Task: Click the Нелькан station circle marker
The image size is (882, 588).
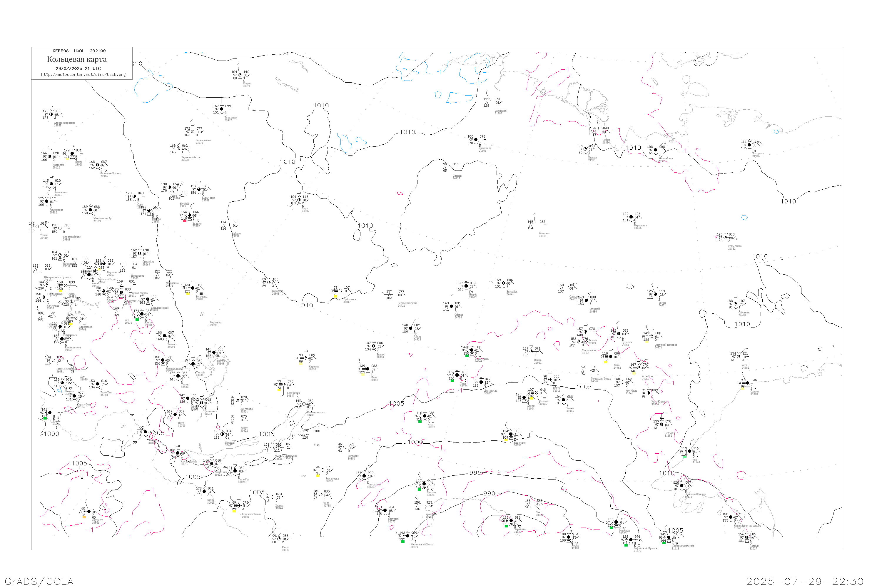Action: [662, 425]
